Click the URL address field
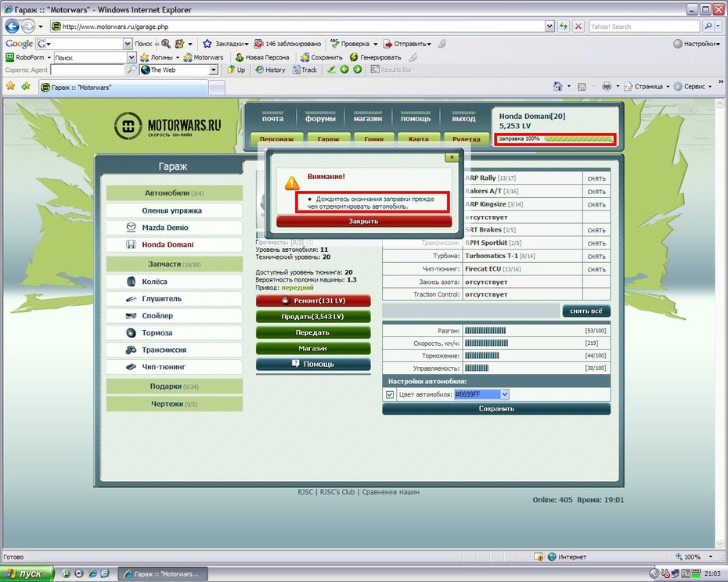Screen dimensions: 728x582 click(297, 27)
